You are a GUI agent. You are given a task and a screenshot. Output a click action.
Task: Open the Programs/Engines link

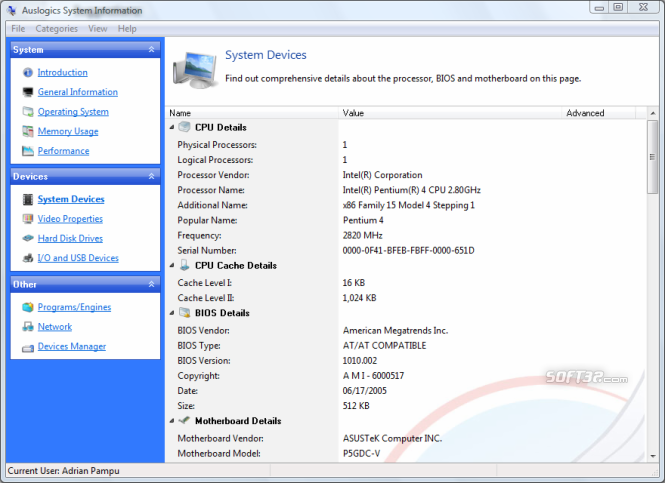tap(74, 307)
